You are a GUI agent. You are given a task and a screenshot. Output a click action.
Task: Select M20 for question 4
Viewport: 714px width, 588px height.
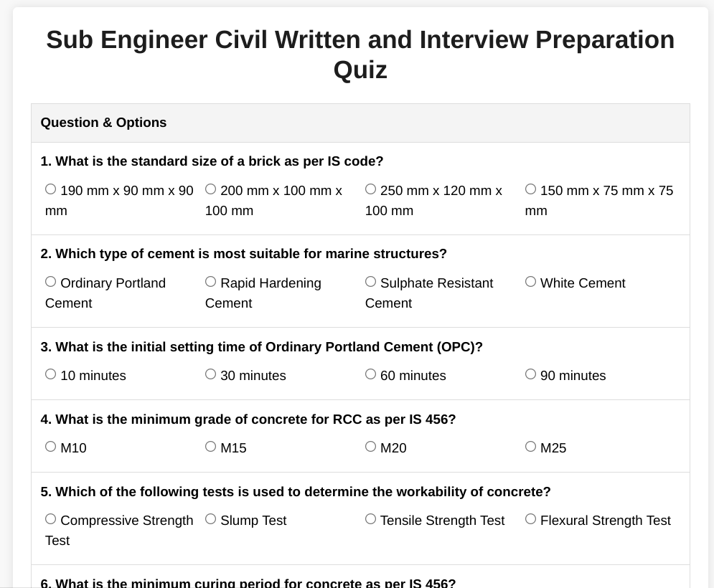[370, 446]
